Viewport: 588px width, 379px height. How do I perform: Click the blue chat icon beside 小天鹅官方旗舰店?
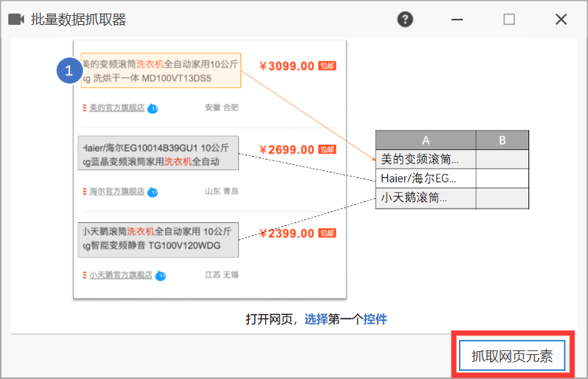pos(161,276)
